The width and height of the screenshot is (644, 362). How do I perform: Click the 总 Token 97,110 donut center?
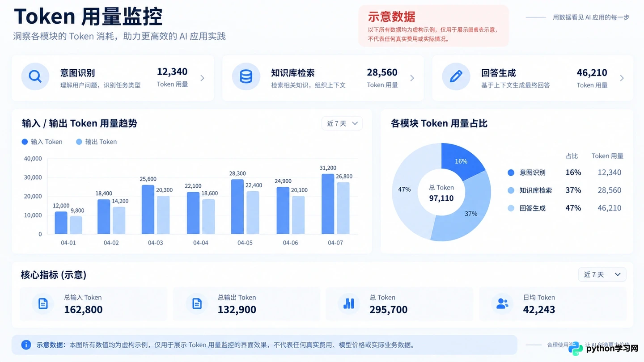pos(441,193)
